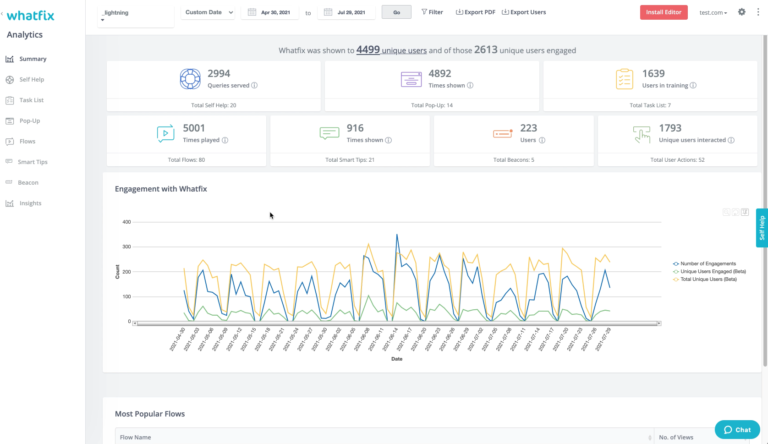Open the settings gear icon
The image size is (768, 444).
741,12
